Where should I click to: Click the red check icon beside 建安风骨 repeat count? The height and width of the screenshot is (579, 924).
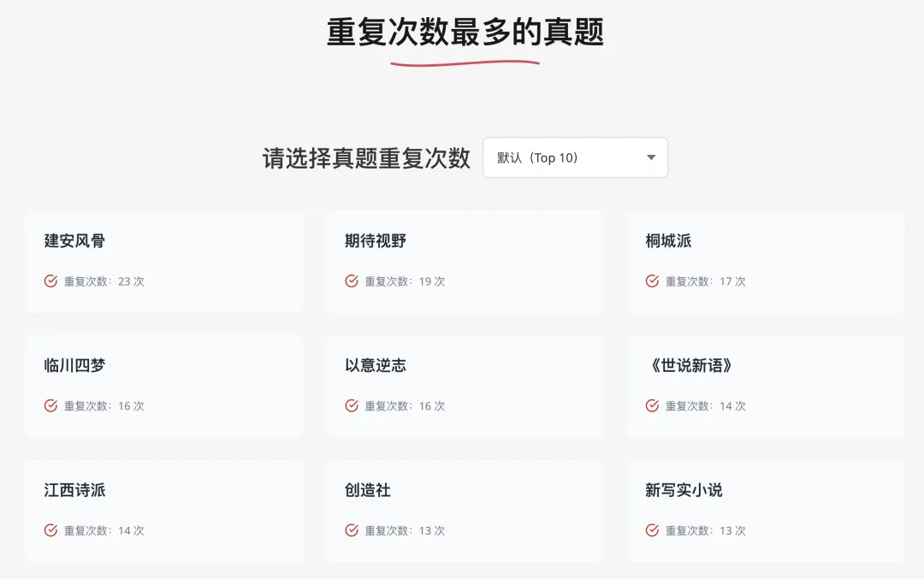50,281
